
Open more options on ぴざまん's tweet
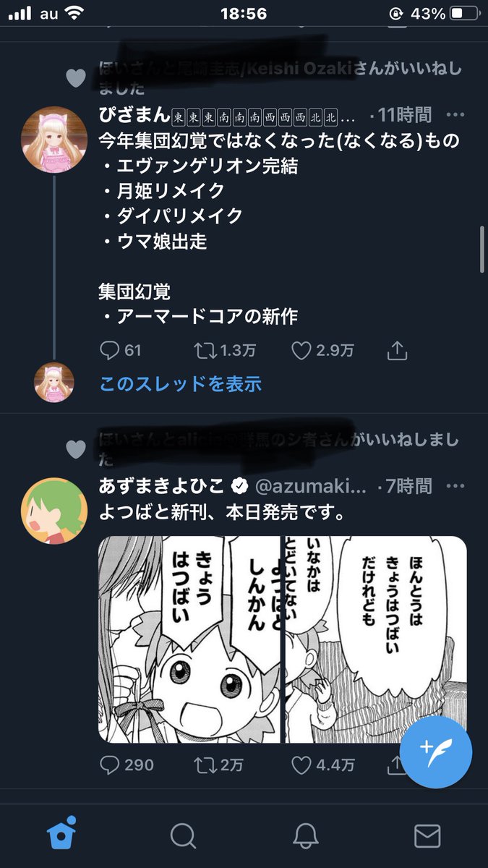455,114
